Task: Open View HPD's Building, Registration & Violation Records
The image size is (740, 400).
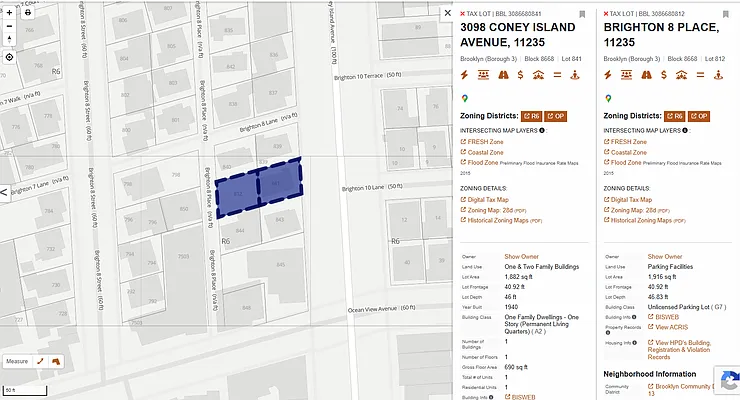Action: point(680,350)
